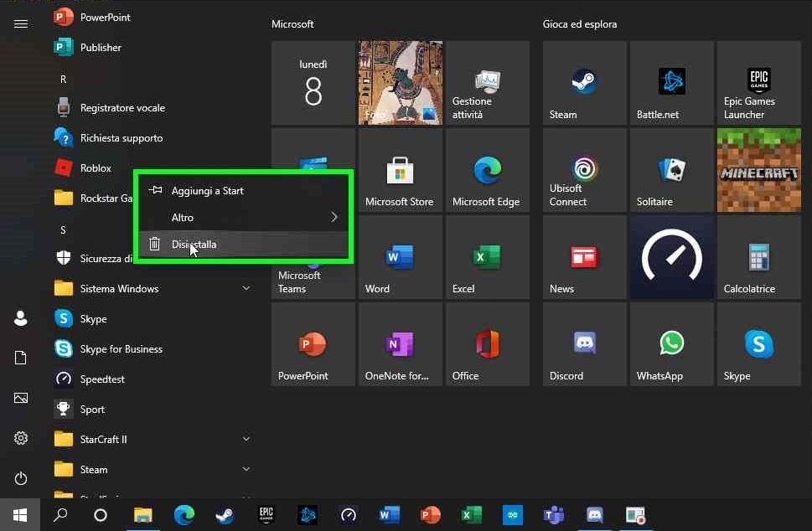
Task: Launch the Microsoft Edge tile
Action: 488,170
